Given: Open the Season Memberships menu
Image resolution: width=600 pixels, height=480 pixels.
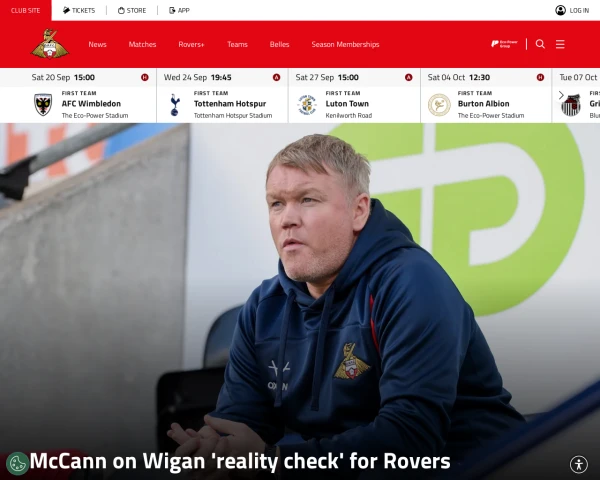Looking at the screenshot, I should click(x=345, y=44).
